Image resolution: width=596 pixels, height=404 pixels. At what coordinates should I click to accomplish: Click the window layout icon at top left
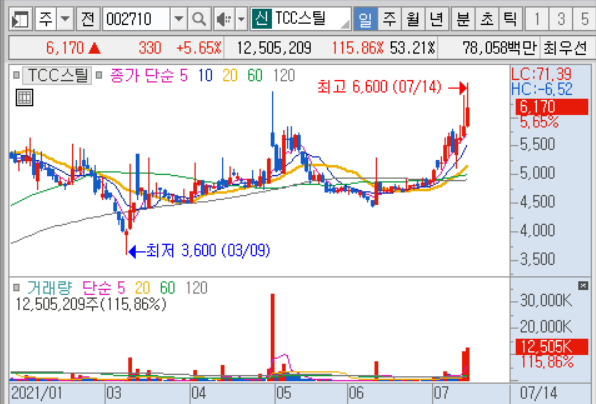[20, 19]
